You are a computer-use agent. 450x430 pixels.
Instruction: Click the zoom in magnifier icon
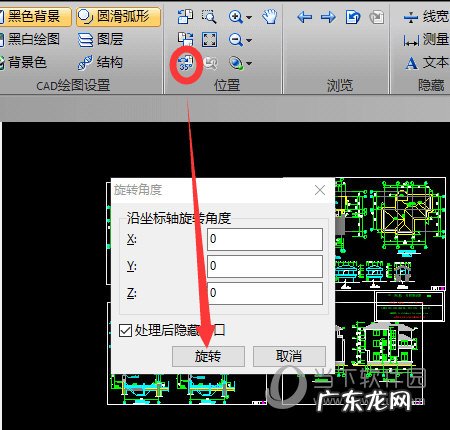(236, 17)
